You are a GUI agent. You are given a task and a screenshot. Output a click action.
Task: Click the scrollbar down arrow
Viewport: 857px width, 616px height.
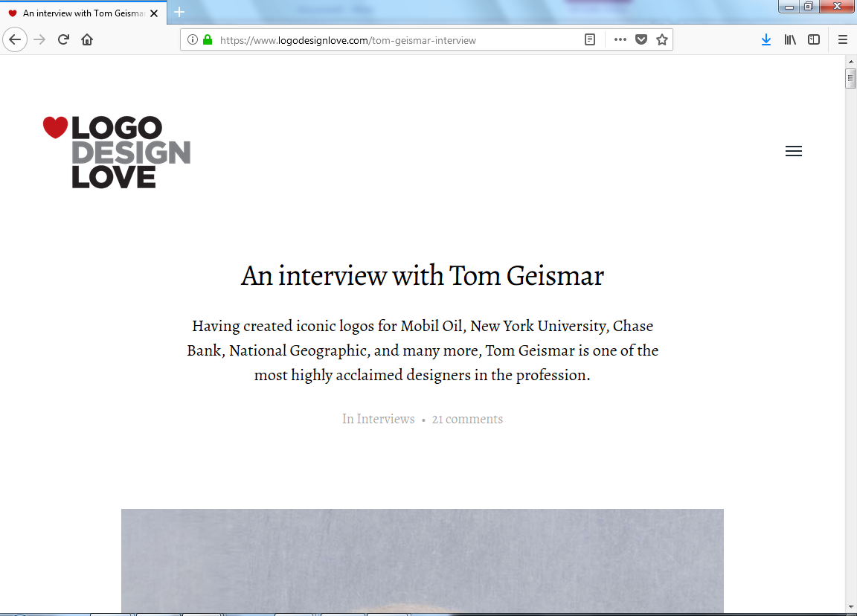pyautogui.click(x=851, y=607)
